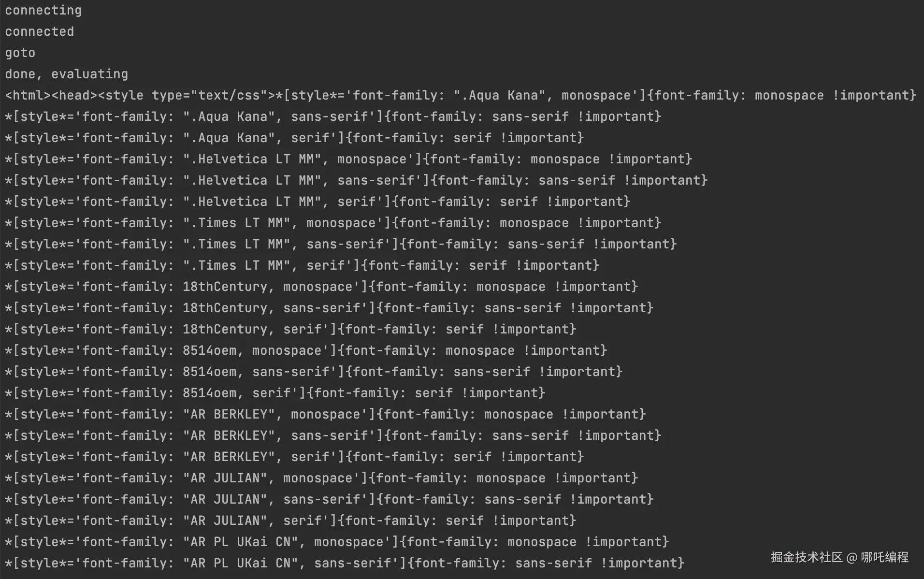Click the ".Times LT MM", sans-serif rule line
Image resolution: width=924 pixels, height=579 pixels.
(340, 244)
